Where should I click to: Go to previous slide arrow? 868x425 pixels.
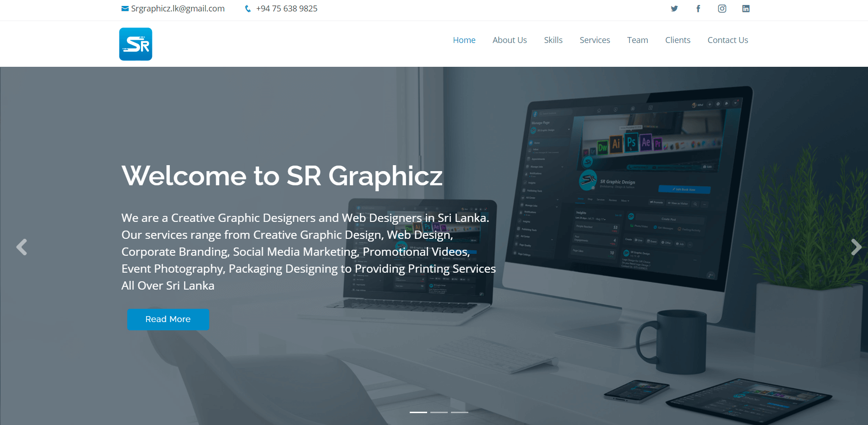22,247
